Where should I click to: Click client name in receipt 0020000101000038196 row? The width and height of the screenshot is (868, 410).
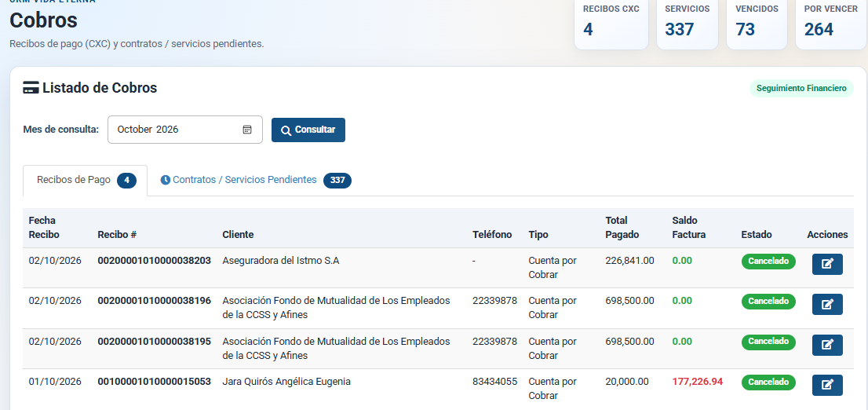tap(336, 308)
